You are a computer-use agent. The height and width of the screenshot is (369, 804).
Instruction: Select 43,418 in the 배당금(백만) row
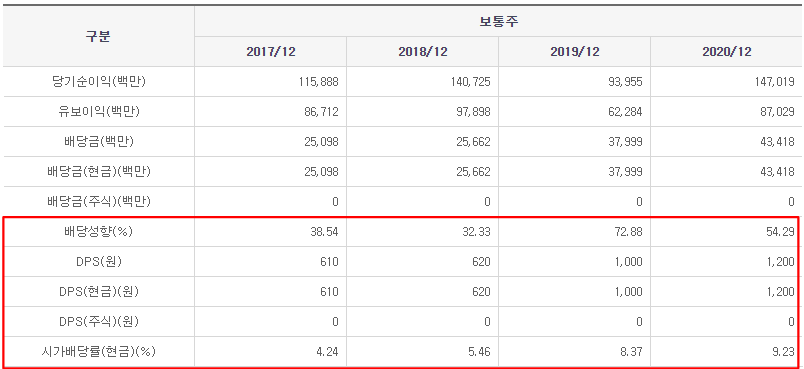click(777, 142)
